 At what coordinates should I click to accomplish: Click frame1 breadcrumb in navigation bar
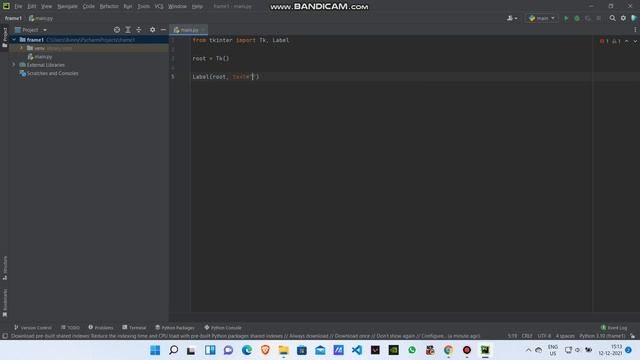click(13, 18)
